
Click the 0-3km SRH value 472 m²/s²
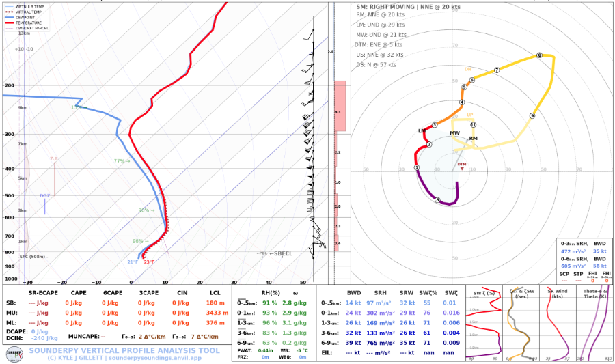click(x=573, y=251)
